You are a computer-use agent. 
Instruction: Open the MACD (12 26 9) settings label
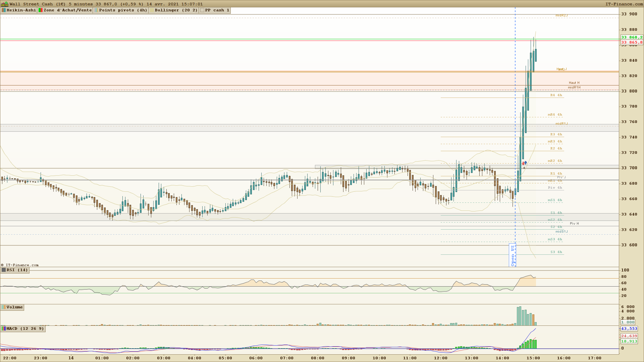pyautogui.click(x=25, y=328)
